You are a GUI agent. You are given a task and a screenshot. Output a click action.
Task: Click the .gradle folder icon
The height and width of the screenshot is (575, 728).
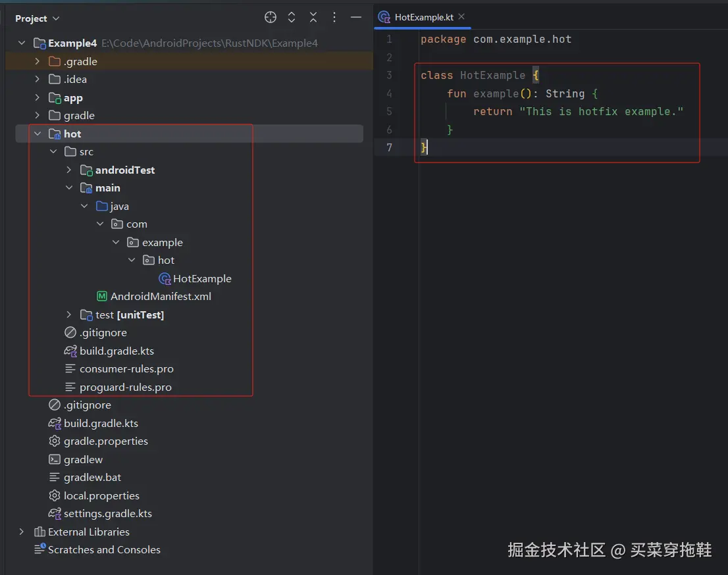pos(55,61)
